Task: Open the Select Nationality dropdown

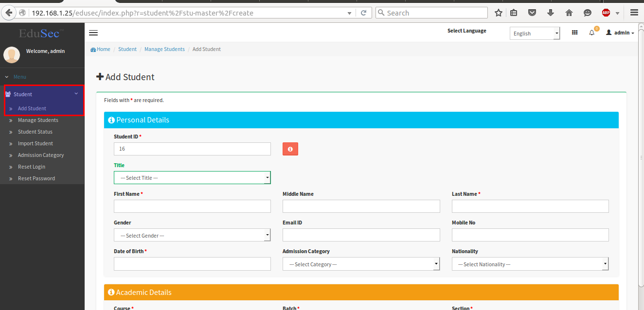Action: point(530,264)
